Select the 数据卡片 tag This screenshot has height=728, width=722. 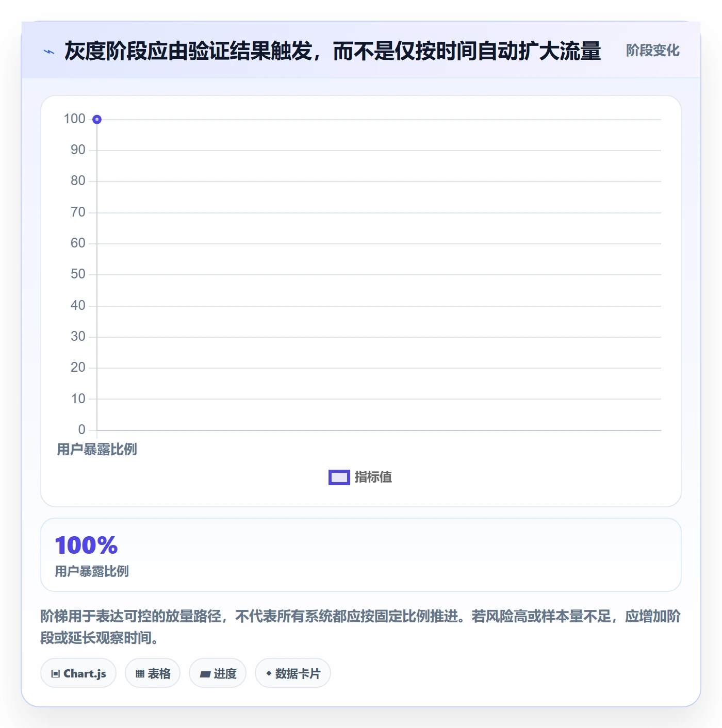pyautogui.click(x=293, y=673)
